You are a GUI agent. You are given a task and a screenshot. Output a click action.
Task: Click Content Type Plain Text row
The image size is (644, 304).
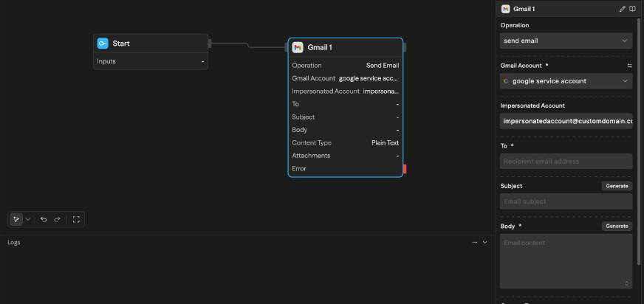click(x=346, y=142)
